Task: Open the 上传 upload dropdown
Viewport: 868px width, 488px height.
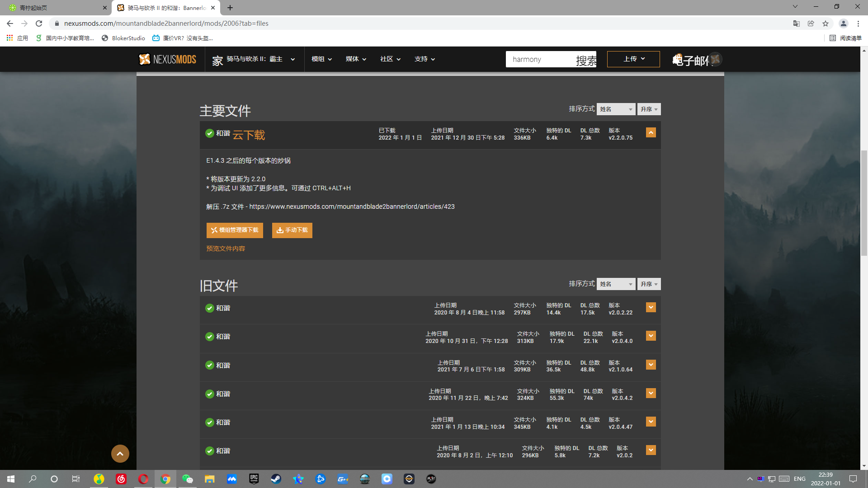Action: point(633,59)
